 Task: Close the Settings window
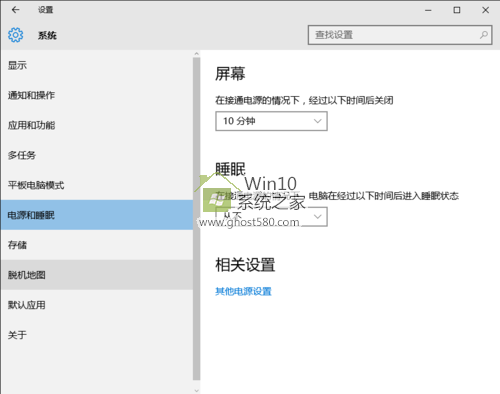(486, 10)
